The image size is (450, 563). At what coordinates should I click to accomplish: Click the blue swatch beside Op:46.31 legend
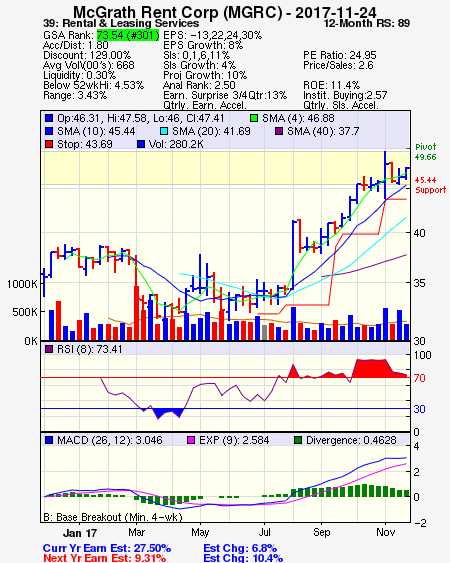pyautogui.click(x=49, y=118)
